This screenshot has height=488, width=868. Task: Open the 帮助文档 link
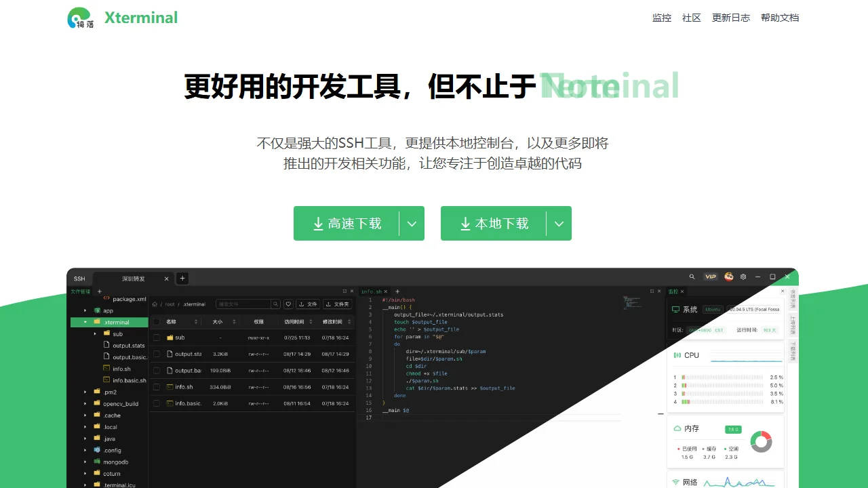[780, 18]
